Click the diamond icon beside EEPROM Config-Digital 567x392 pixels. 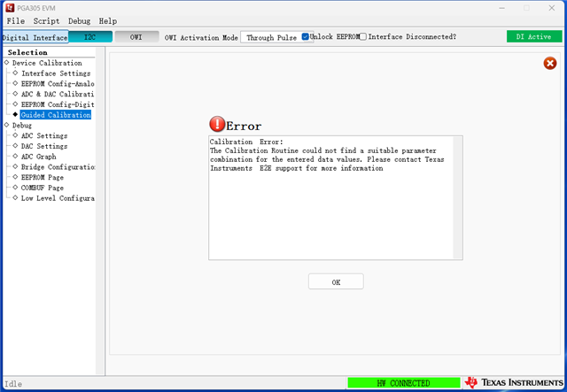15,104
